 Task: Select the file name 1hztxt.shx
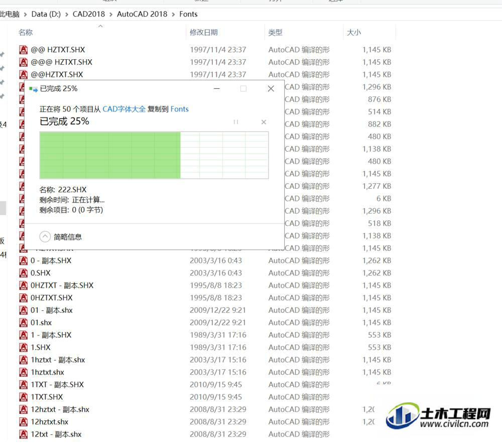pos(47,372)
